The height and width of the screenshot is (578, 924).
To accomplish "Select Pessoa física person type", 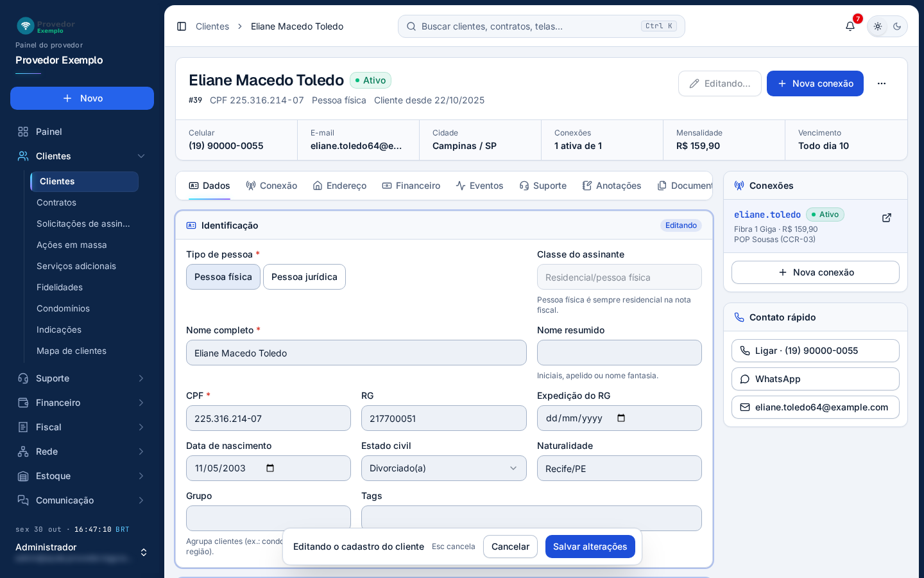I will 223,277.
